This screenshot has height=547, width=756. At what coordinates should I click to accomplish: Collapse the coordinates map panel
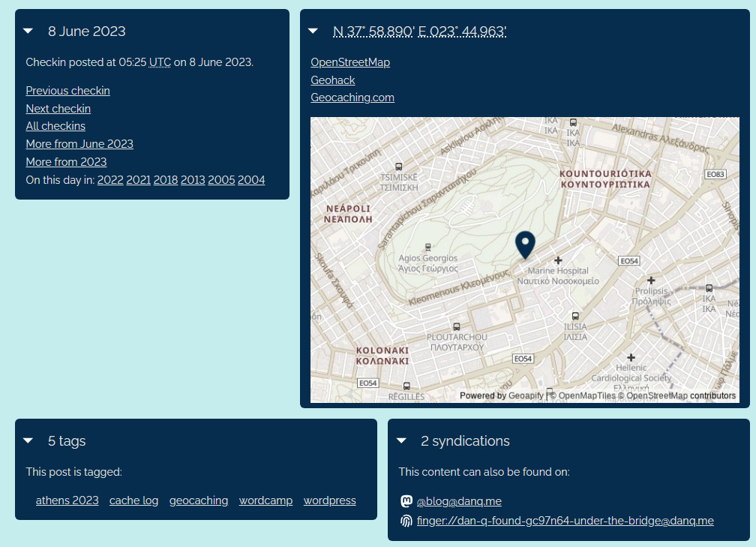coord(313,32)
